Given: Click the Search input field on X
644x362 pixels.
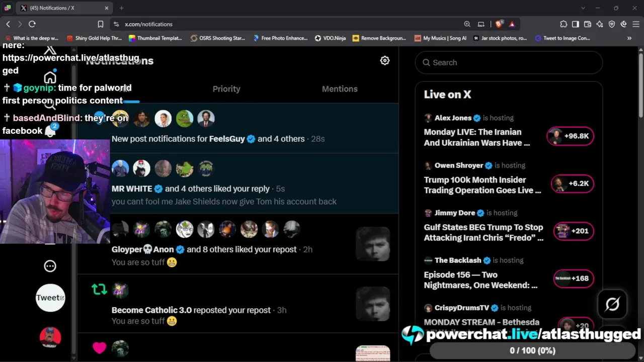Looking at the screenshot, I should (509, 62).
